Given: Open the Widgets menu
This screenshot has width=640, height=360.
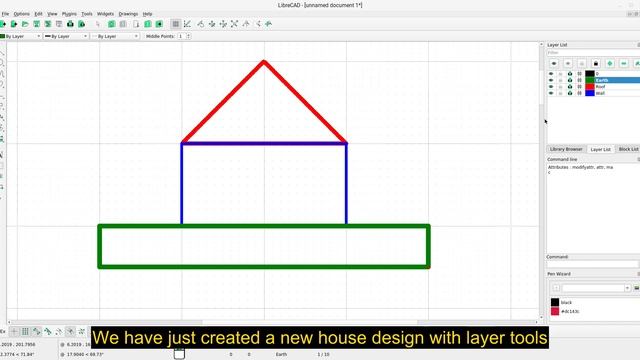Looking at the screenshot, I should pyautogui.click(x=105, y=14).
